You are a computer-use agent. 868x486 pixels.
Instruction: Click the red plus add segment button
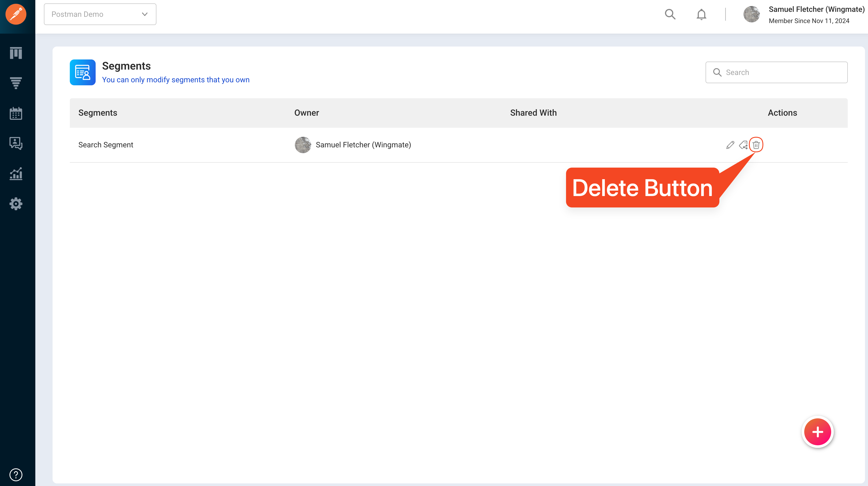click(x=817, y=432)
